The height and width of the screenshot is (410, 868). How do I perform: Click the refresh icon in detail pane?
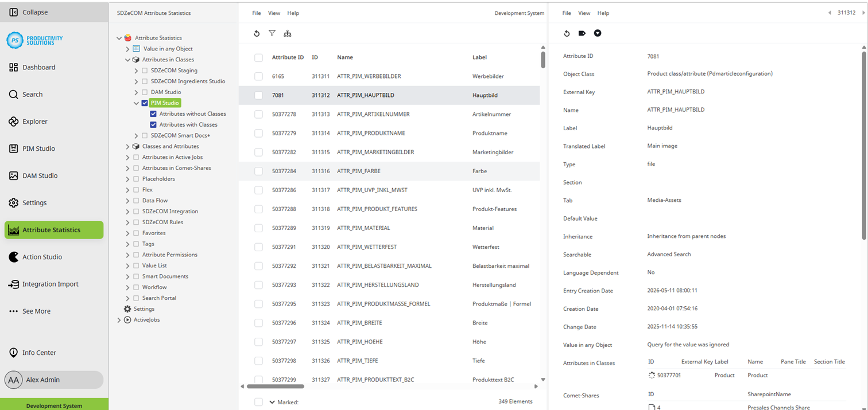567,33
